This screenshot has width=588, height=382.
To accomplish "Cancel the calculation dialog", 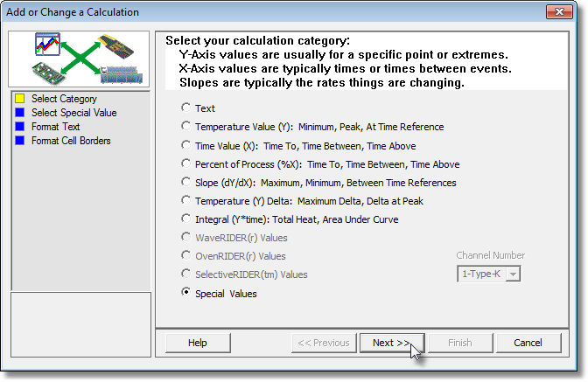I will (528, 343).
